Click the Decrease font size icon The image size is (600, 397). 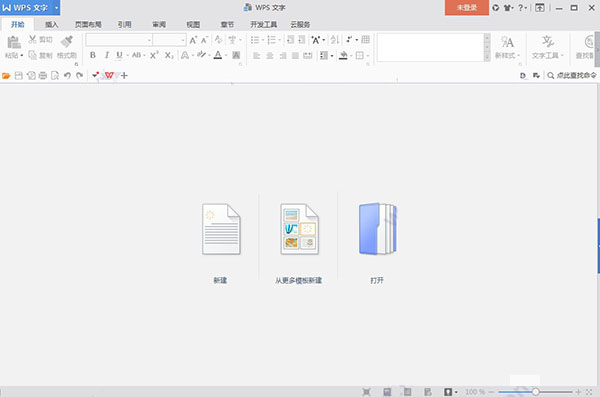(204, 40)
